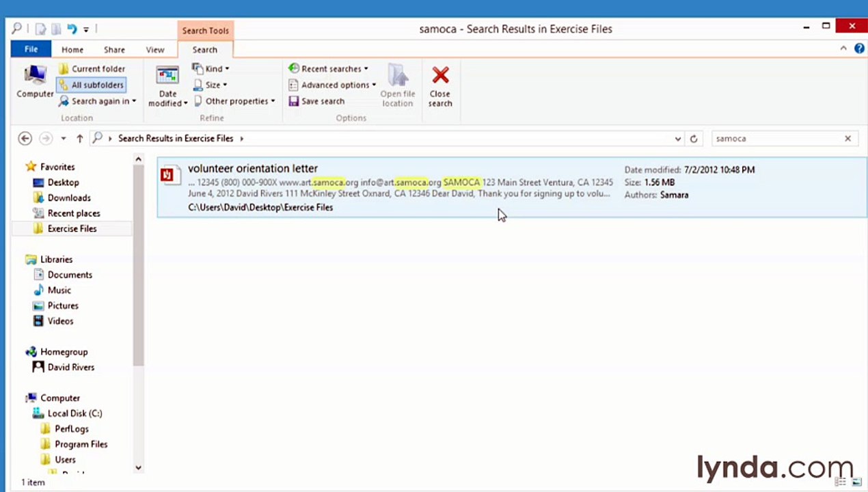868x492 pixels.
Task: Click Properties icon in quick access toolbar
Action: tap(40, 29)
